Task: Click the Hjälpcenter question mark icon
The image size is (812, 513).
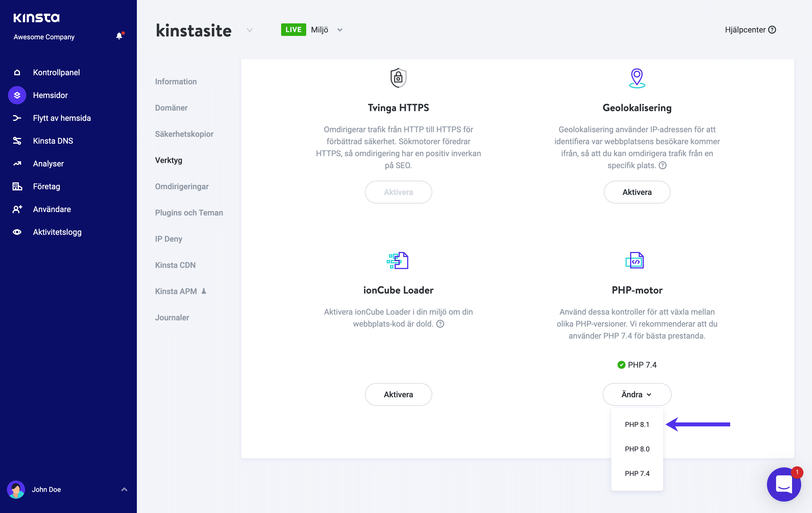Action: 772,30
